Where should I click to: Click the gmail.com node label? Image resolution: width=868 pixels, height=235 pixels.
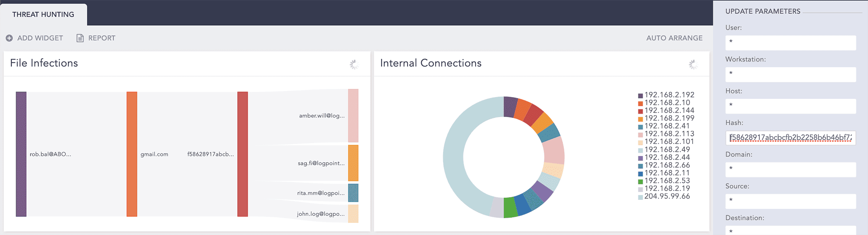click(x=154, y=154)
